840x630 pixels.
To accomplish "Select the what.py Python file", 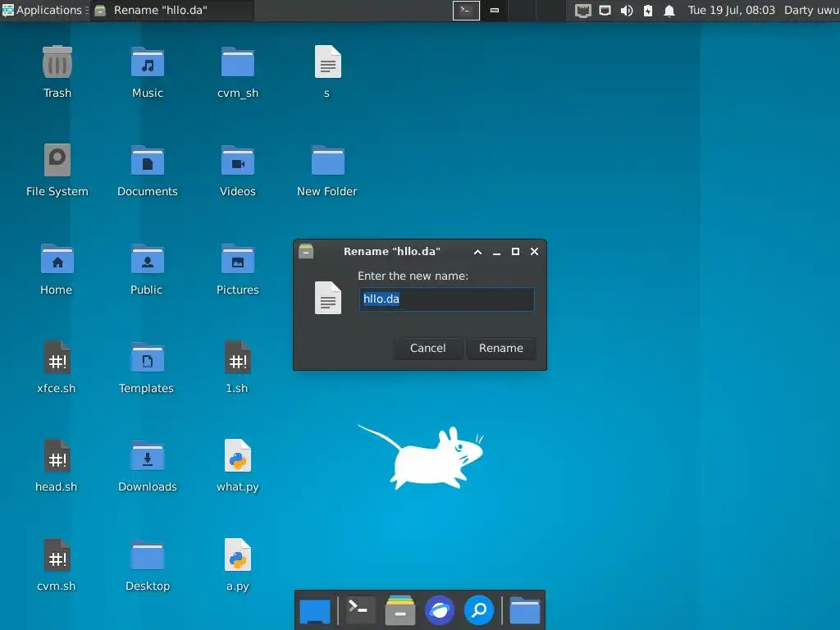I will [237, 456].
